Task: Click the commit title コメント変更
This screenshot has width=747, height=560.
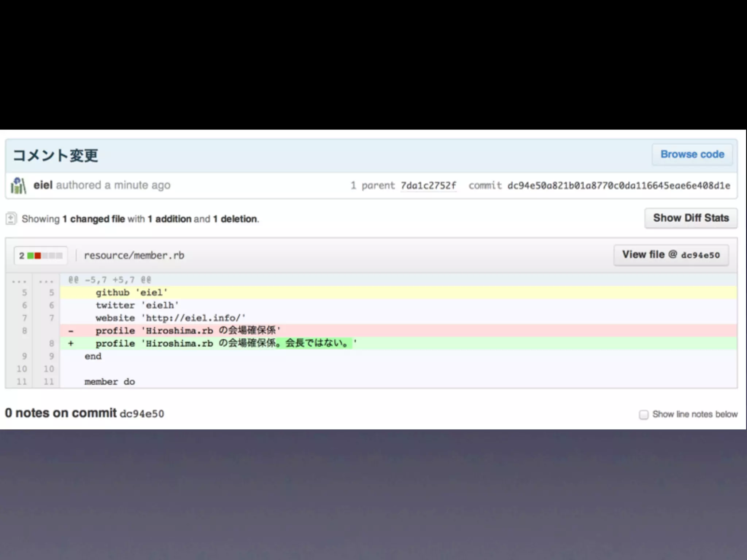Action: 55,156
